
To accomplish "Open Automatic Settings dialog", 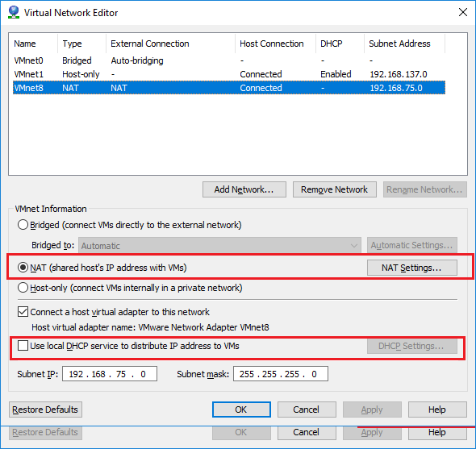I will (412, 245).
